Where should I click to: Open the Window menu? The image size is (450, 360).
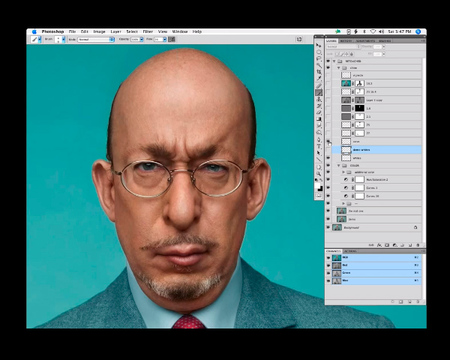[x=180, y=32]
